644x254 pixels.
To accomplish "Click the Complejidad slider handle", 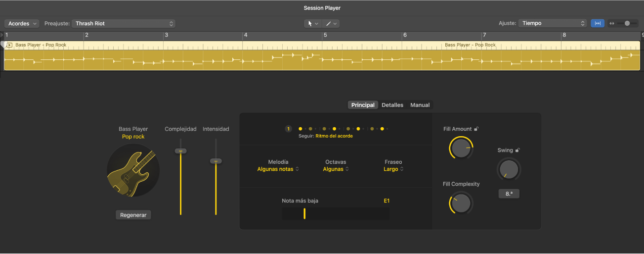I will (181, 151).
